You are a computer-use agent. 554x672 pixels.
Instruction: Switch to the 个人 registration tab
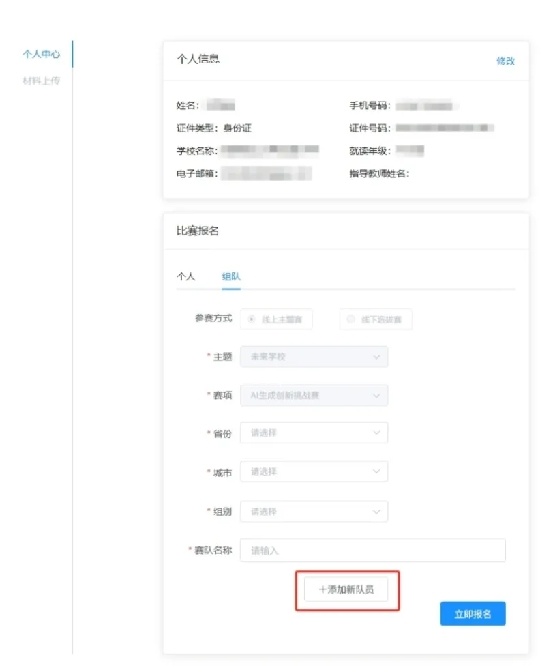point(186,276)
